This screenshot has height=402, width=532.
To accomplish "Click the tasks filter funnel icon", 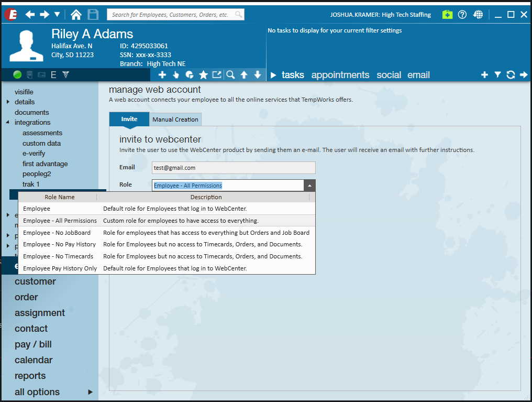I will [x=497, y=75].
